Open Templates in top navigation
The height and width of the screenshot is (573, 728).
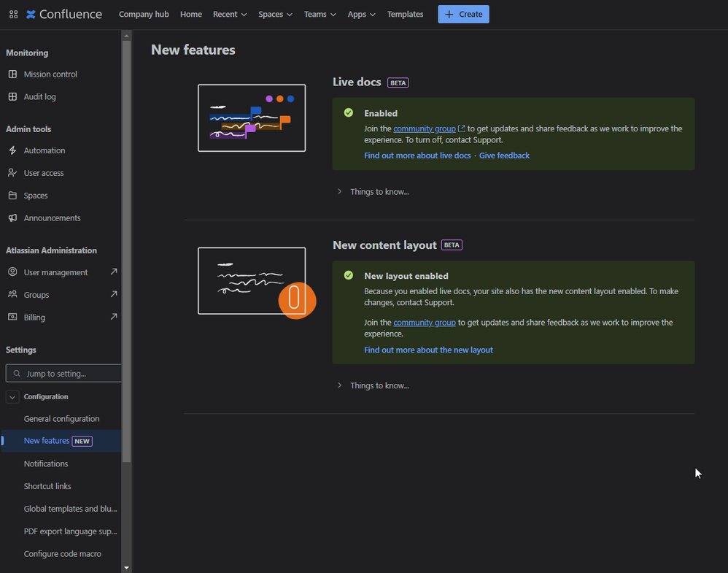[x=406, y=15]
